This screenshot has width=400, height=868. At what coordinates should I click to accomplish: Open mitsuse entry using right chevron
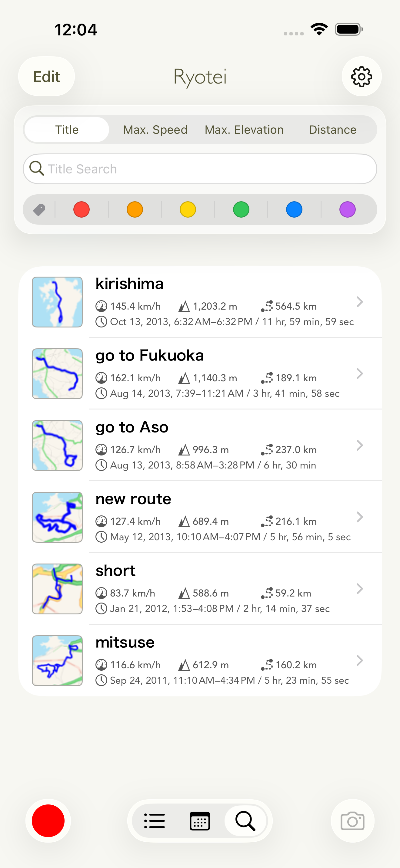click(x=359, y=660)
